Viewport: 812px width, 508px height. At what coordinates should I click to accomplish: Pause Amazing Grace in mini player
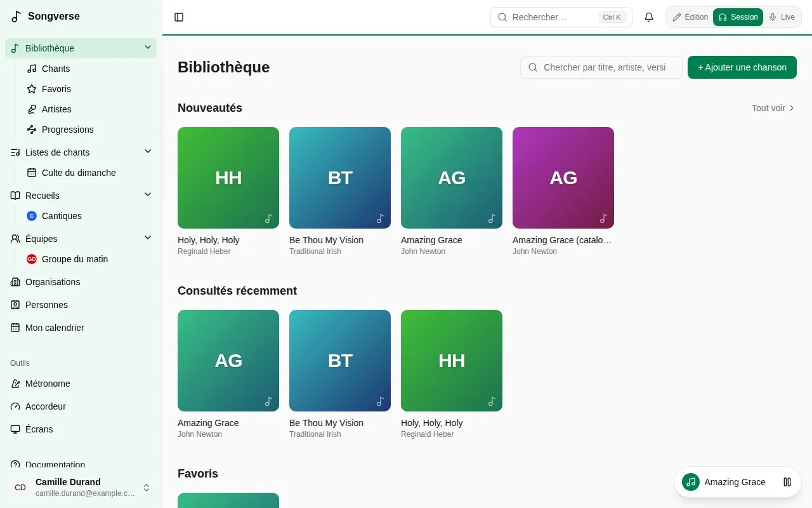[787, 482]
